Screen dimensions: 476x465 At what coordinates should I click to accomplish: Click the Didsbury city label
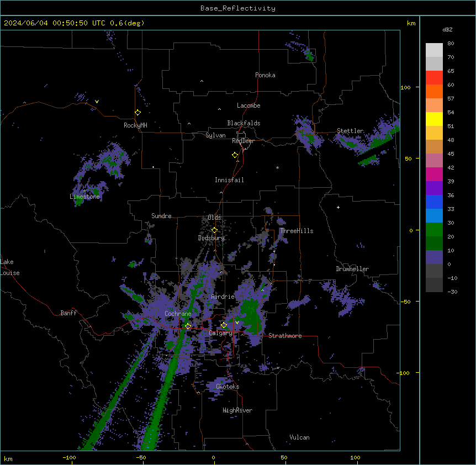211,238
